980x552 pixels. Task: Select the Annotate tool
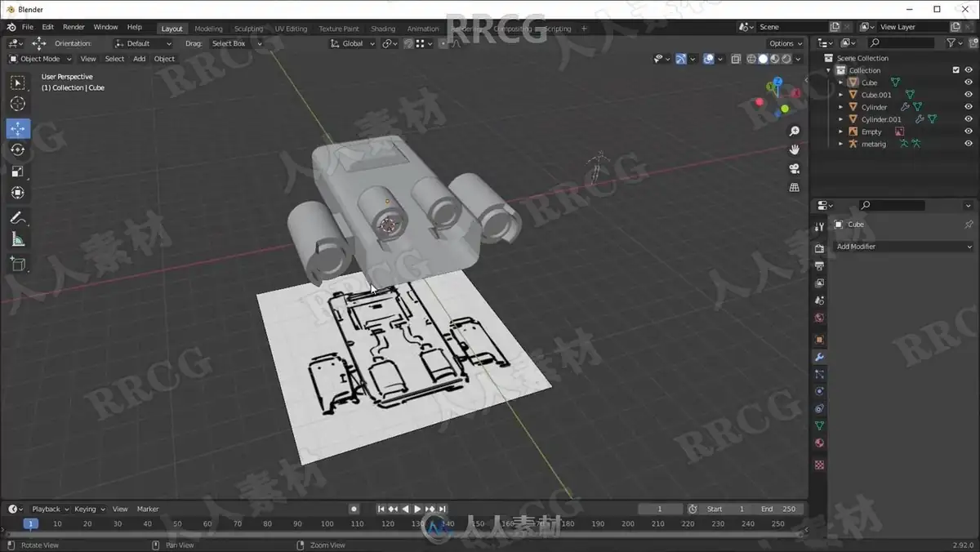click(18, 218)
